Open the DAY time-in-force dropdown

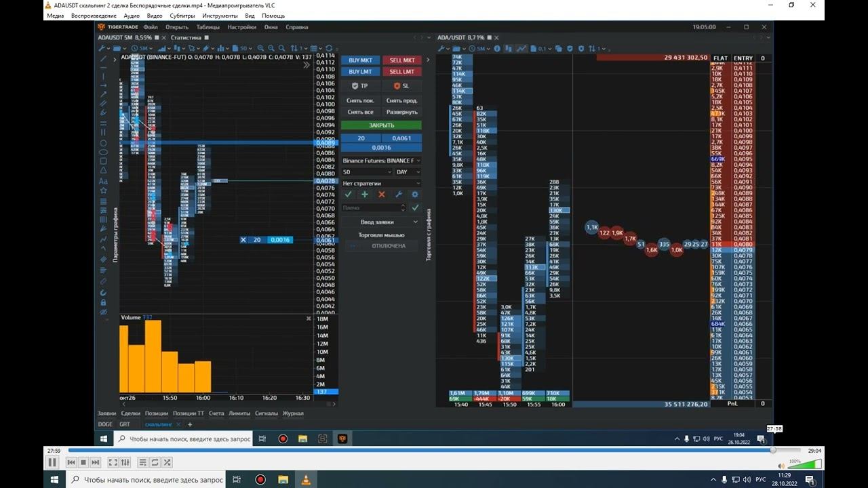[408, 172]
